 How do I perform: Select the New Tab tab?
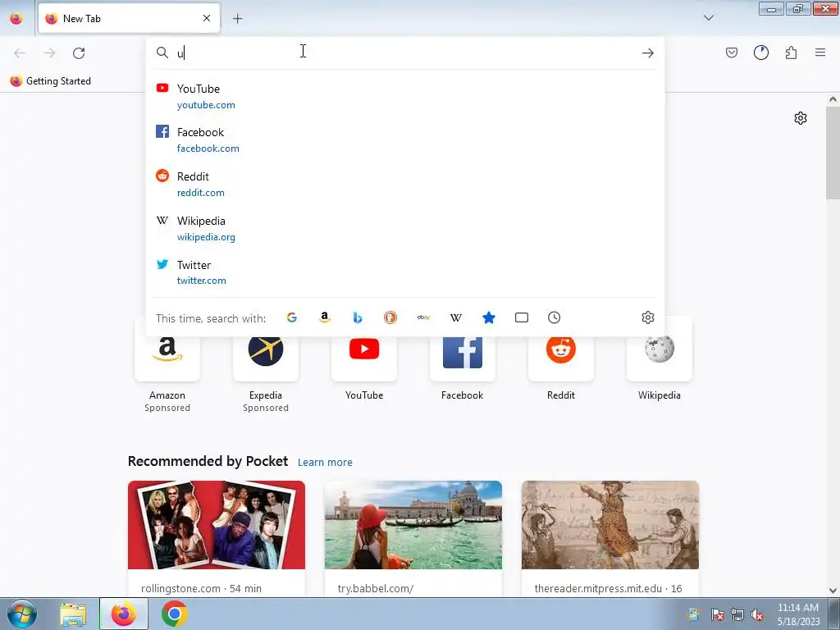click(x=129, y=18)
